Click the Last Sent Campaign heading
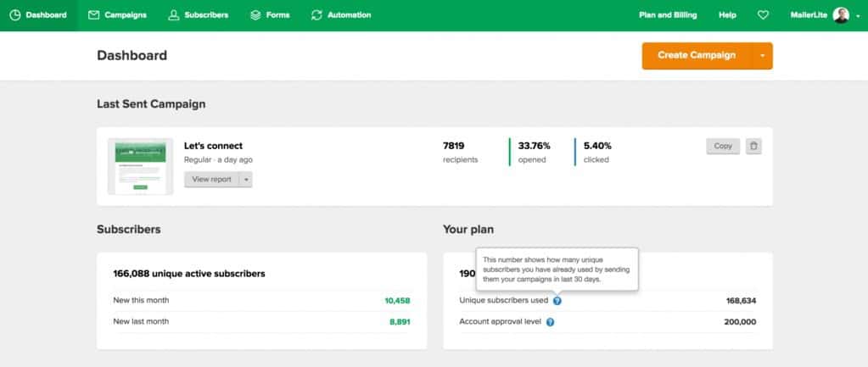 click(x=151, y=104)
